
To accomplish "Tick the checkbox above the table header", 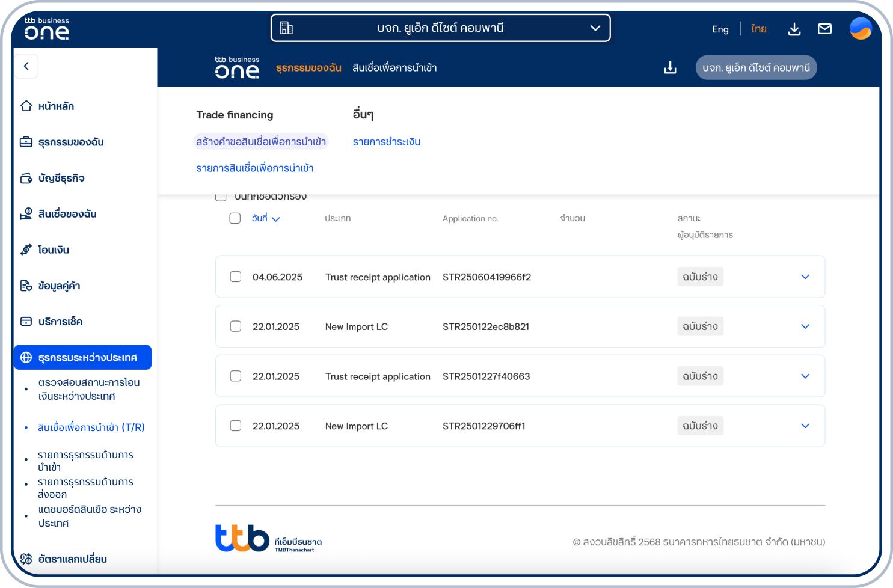I will pos(221,196).
